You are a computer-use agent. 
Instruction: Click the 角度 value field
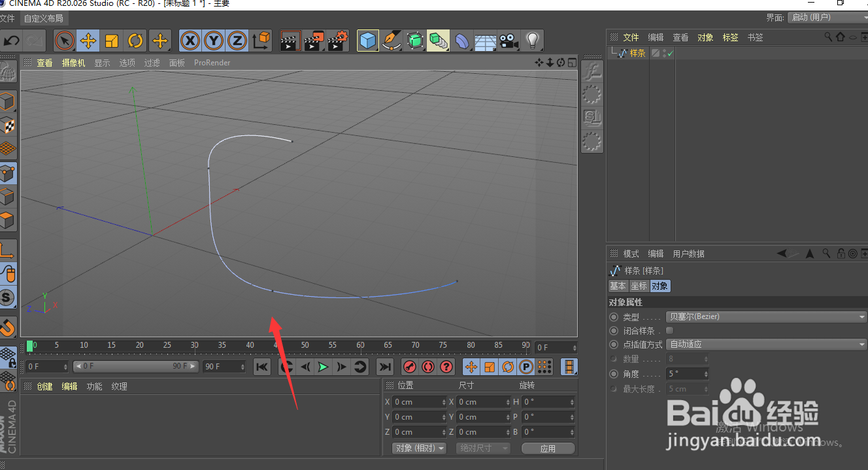click(687, 374)
